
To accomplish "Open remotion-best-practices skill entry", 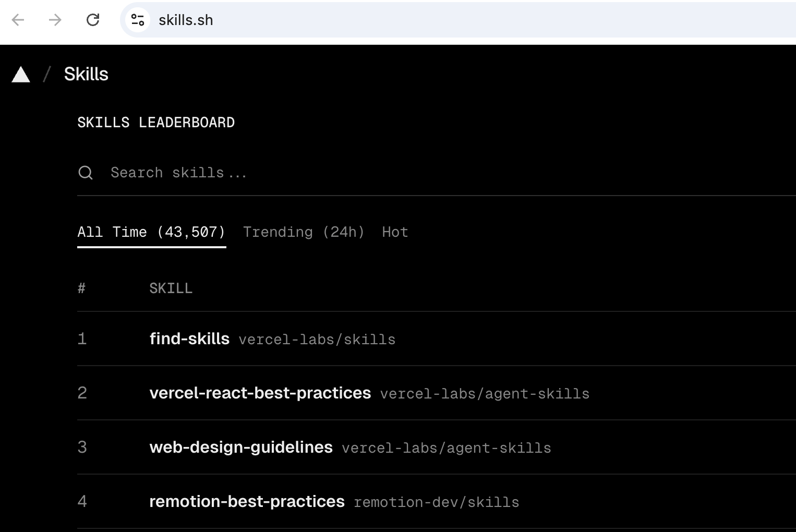I will coord(247,501).
